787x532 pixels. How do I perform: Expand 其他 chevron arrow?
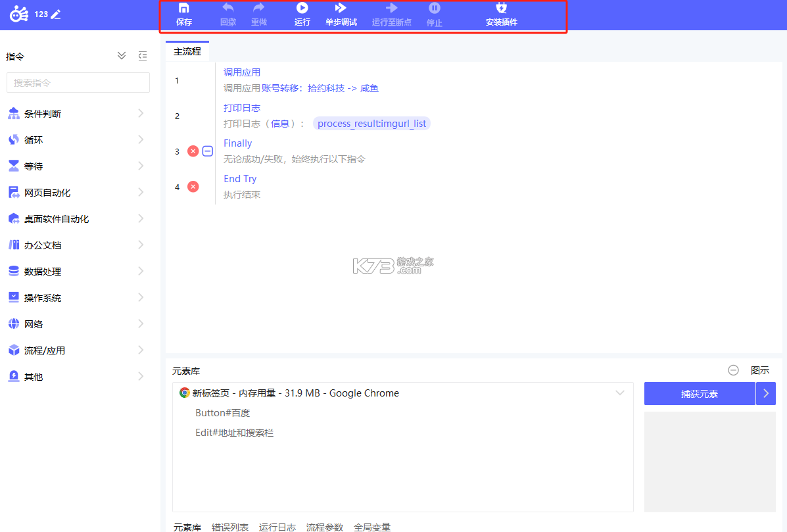coord(141,376)
